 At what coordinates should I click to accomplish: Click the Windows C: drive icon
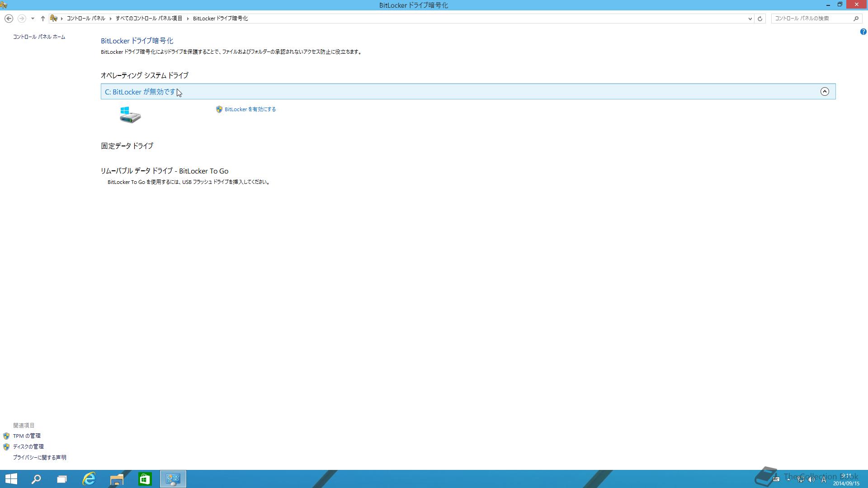[130, 115]
